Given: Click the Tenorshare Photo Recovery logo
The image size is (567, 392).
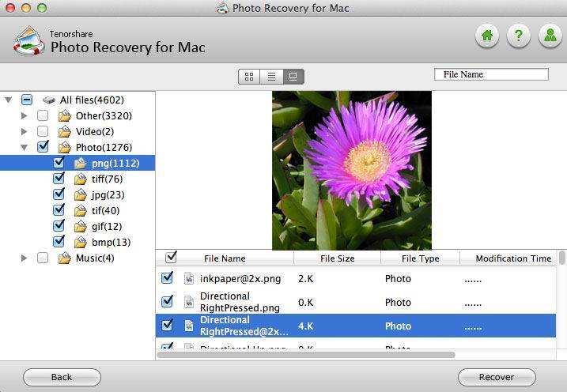Looking at the screenshot, I should click(x=29, y=41).
